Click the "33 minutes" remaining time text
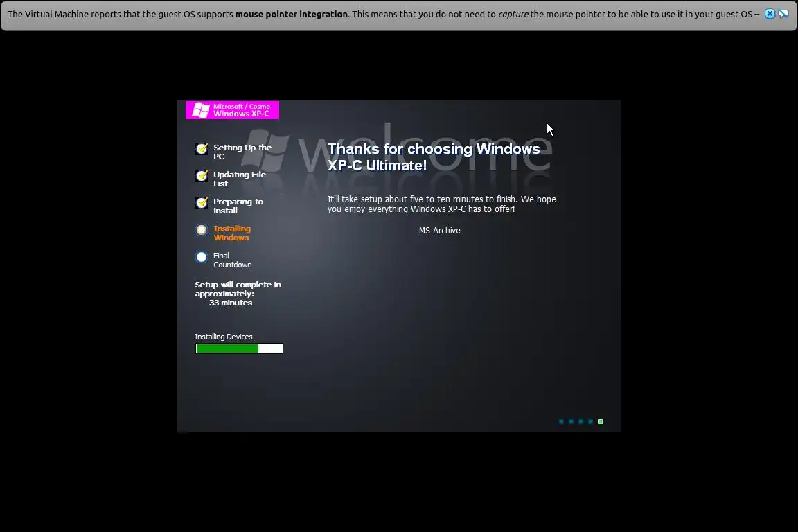The width and height of the screenshot is (798, 532). (x=231, y=303)
